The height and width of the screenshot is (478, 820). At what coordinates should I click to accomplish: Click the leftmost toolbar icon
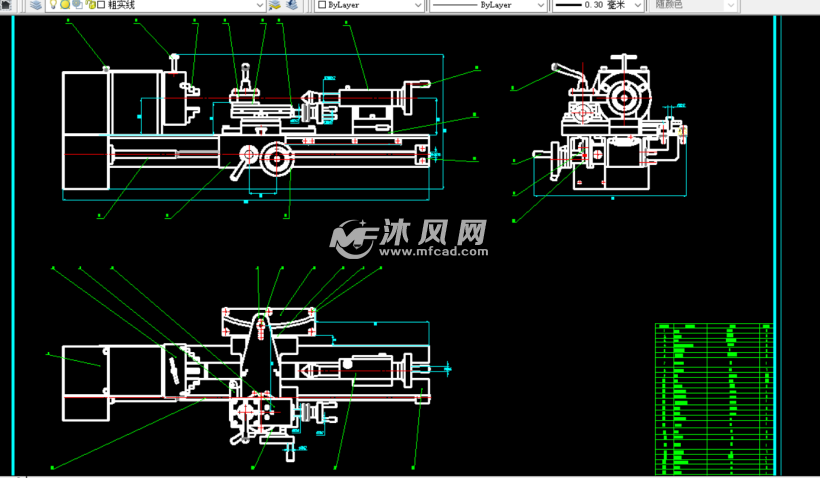tap(4, 5)
